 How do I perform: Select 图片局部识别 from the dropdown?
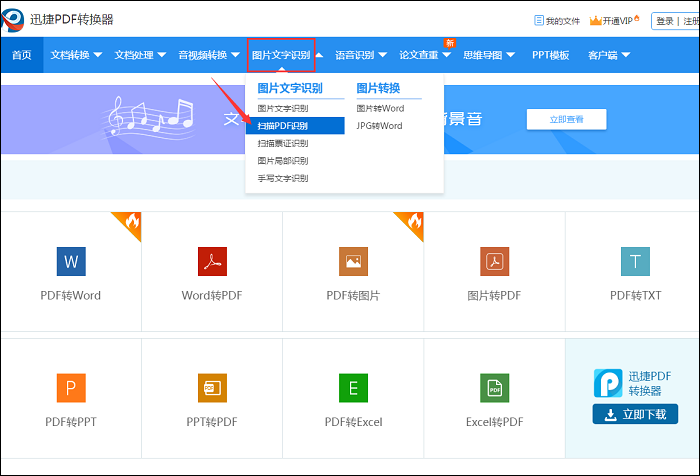[x=283, y=161]
